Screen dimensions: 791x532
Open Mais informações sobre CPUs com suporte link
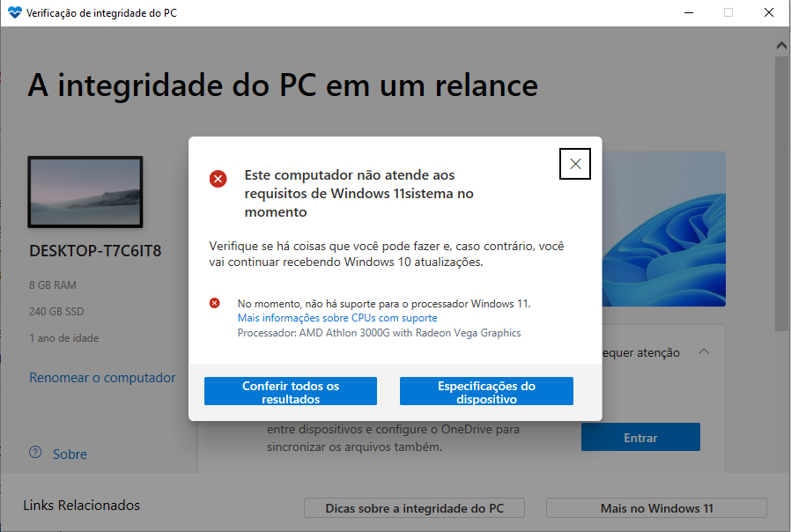point(337,318)
